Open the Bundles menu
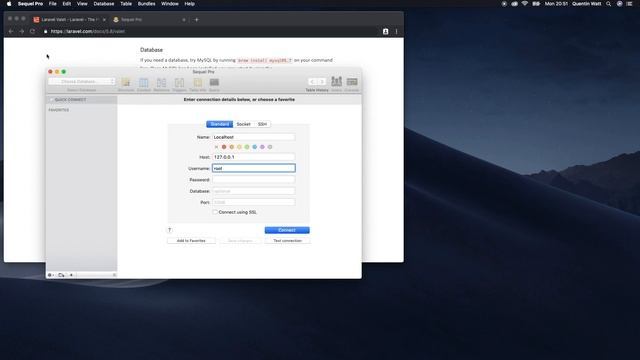The width and height of the screenshot is (640, 360). coord(146,4)
